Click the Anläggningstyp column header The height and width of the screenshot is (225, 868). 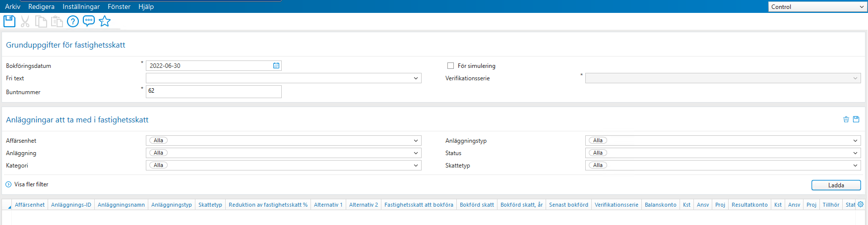click(x=172, y=205)
